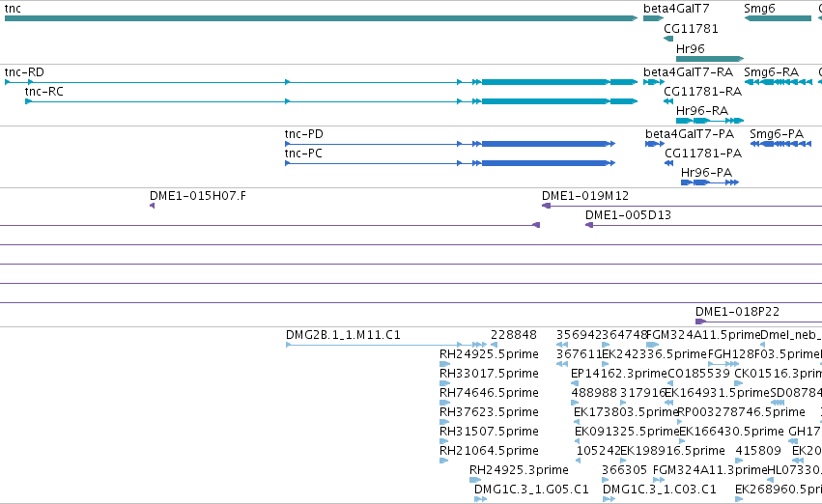Click the beta4GalT7-RA transcript label
The width and height of the screenshot is (822, 504).
pyautogui.click(x=688, y=72)
